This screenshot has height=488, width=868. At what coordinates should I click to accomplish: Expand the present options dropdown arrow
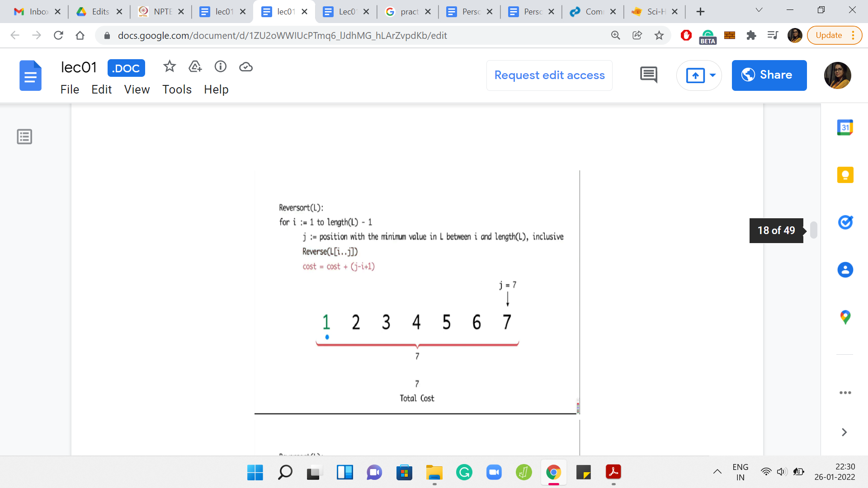(x=713, y=75)
